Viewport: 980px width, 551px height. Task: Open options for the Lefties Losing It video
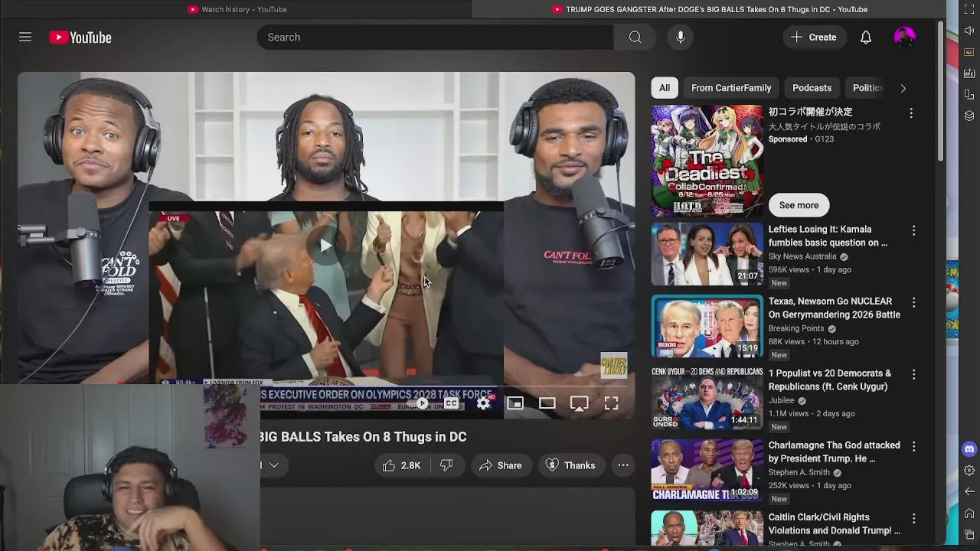tap(913, 230)
